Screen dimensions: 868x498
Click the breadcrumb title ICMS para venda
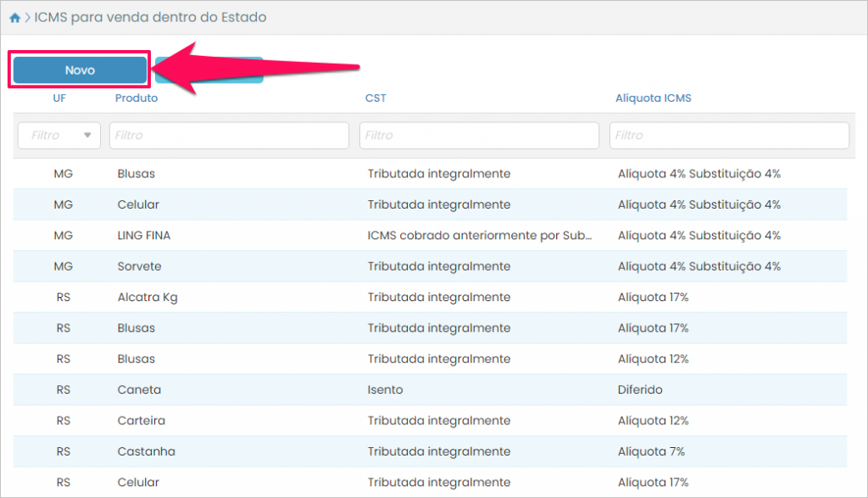(150, 18)
